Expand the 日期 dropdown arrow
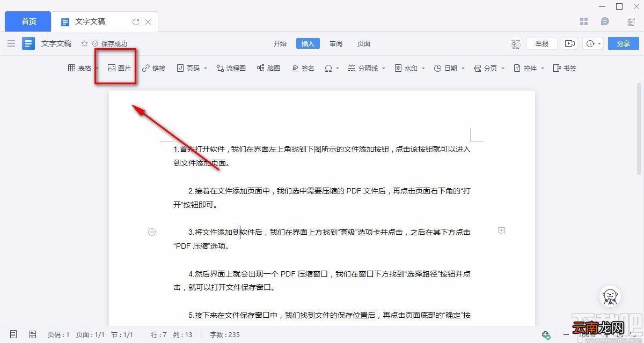 point(463,69)
